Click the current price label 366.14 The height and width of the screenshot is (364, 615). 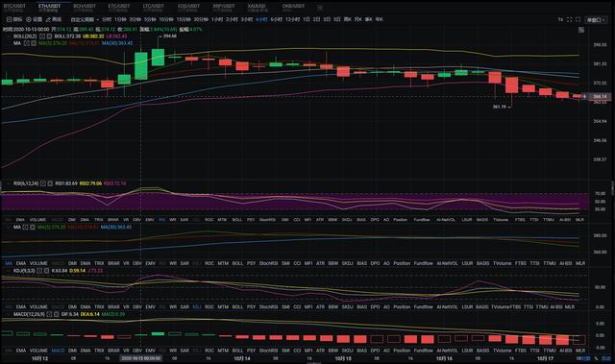click(x=599, y=96)
